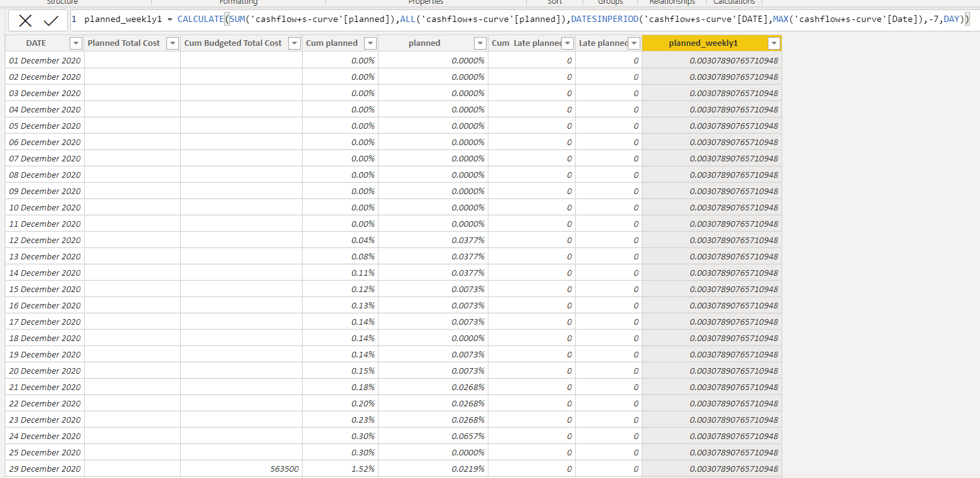The image size is (980, 478).
Task: Click the 29 December 2020 date cell
Action: (45, 469)
